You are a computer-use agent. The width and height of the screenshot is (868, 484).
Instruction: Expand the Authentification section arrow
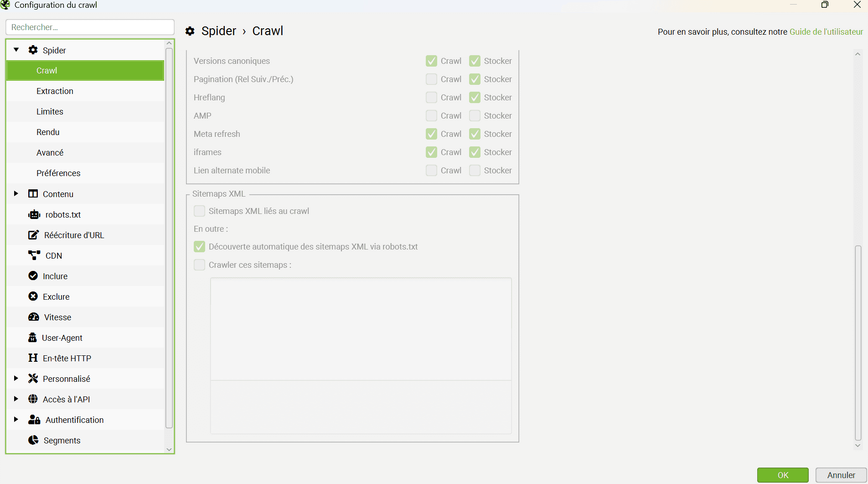[16, 420]
